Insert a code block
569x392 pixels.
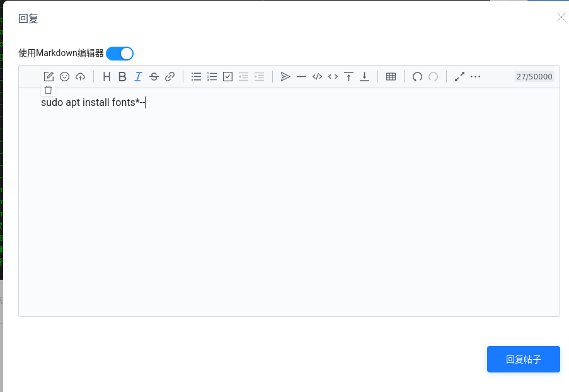pyautogui.click(x=317, y=77)
